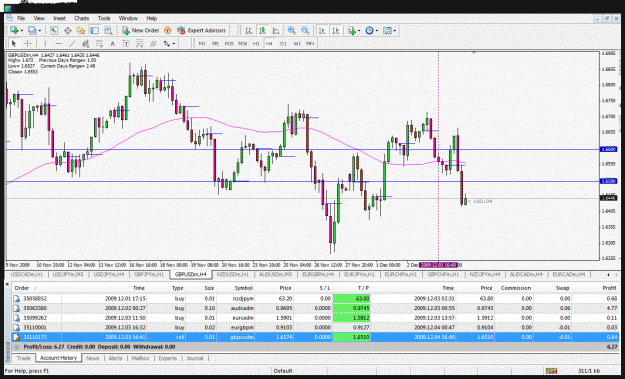Sort history by the Order column header
This screenshot has height=379, width=625.
click(x=22, y=288)
